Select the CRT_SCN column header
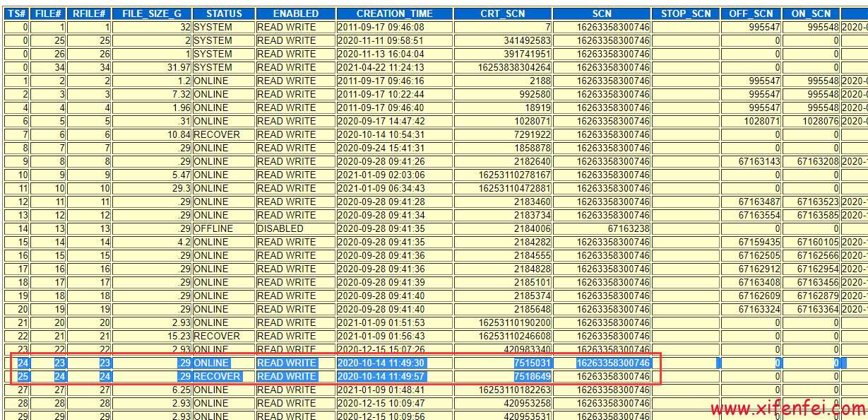This screenshot has width=868, height=420. coord(503,13)
